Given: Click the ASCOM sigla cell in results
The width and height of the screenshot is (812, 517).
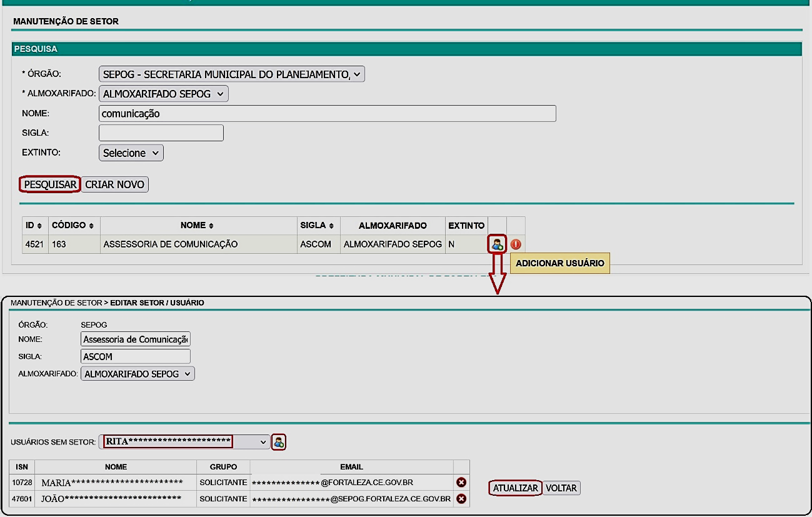Looking at the screenshot, I should tap(318, 244).
